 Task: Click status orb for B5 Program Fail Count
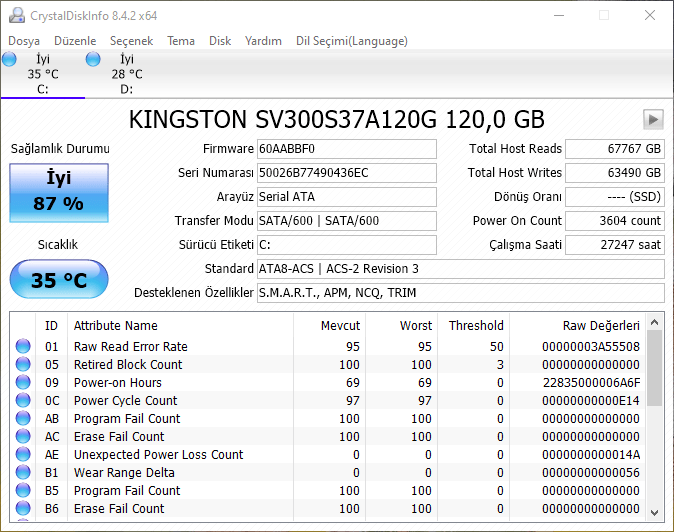(23, 490)
